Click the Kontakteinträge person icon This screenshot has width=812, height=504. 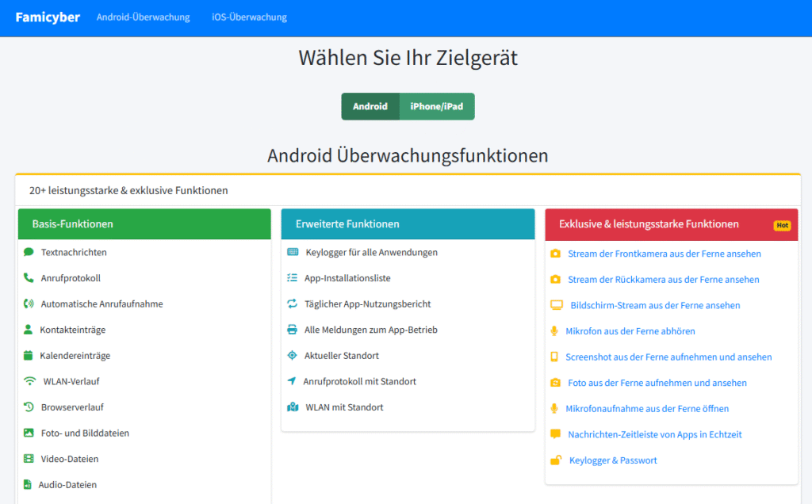pos(29,330)
